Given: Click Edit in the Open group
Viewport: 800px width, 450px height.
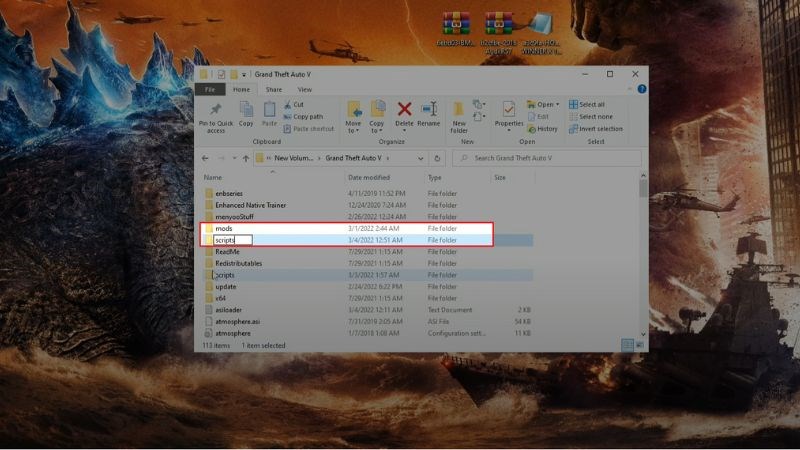Looking at the screenshot, I should pos(538,116).
